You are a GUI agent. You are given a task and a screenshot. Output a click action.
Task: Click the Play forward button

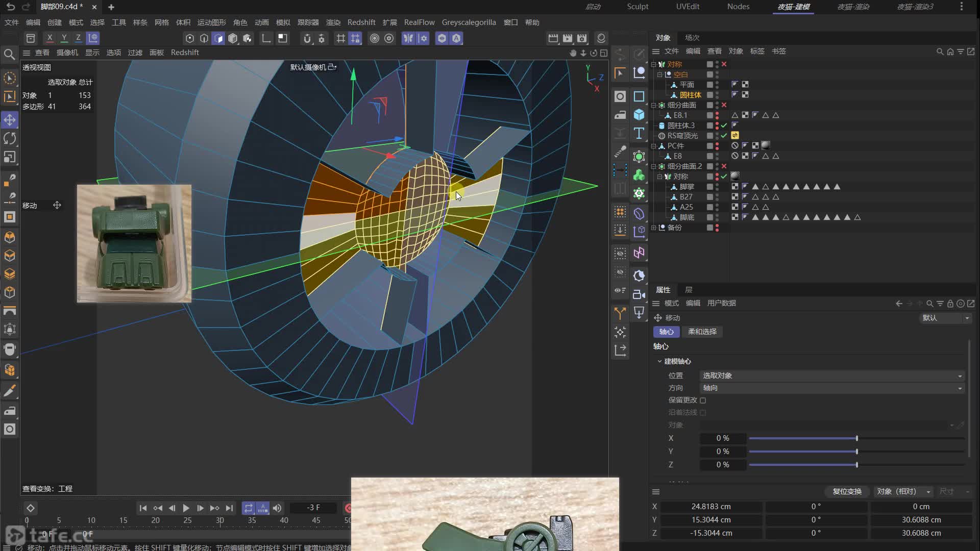(186, 508)
